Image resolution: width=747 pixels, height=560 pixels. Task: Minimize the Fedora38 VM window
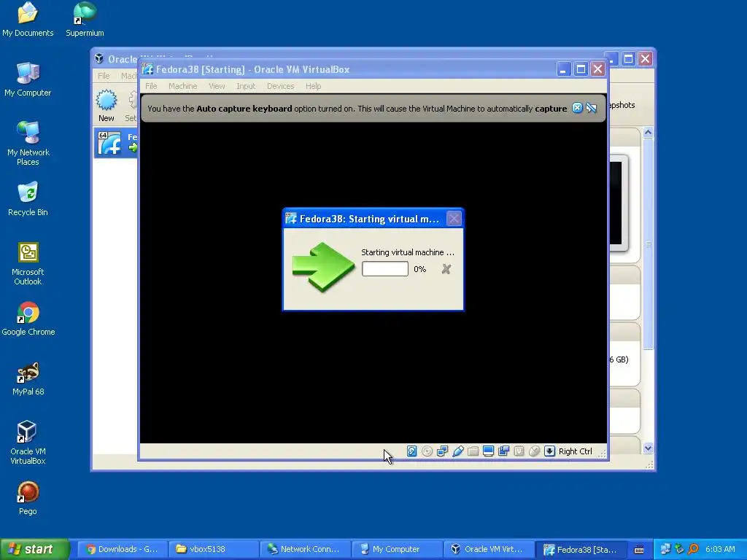(x=564, y=69)
